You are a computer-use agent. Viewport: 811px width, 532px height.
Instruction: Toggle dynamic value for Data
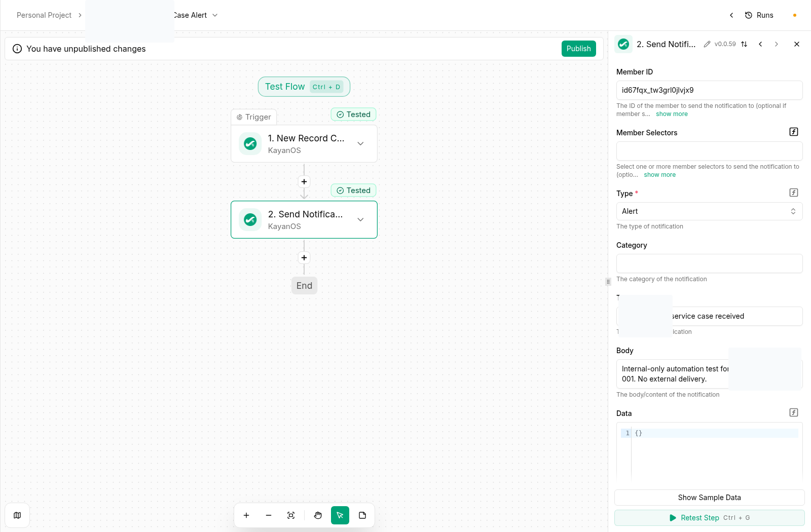click(x=794, y=412)
